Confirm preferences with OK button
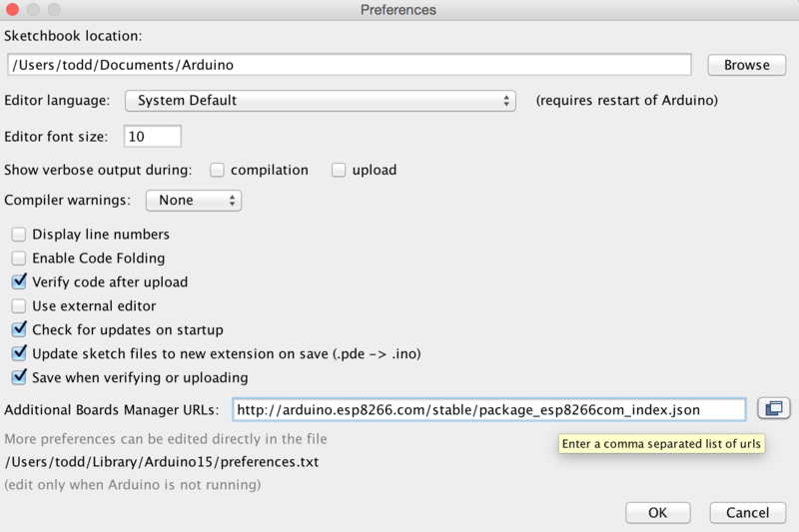This screenshot has width=799, height=532. 658,513
